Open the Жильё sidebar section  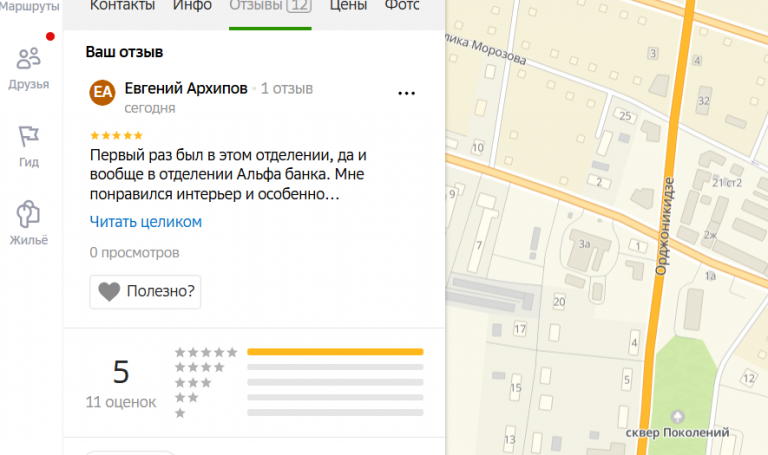28,223
